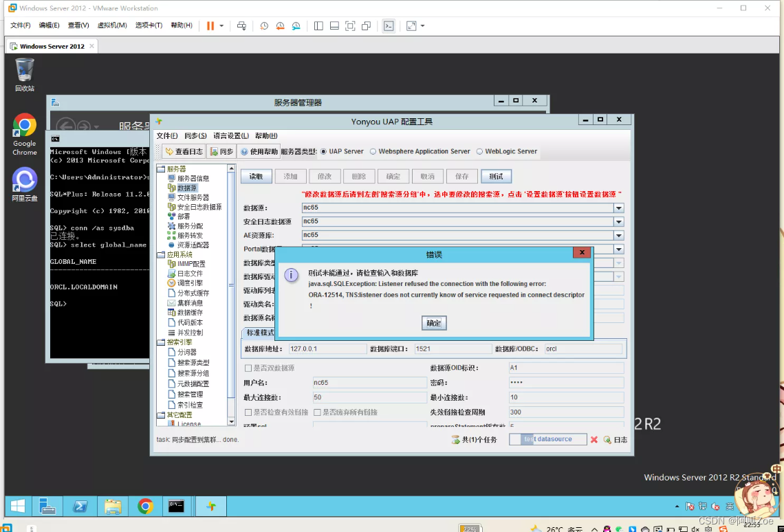The width and height of the screenshot is (784, 532).
Task: Click the 使用帮助 toolbar button
Action: tap(259, 151)
